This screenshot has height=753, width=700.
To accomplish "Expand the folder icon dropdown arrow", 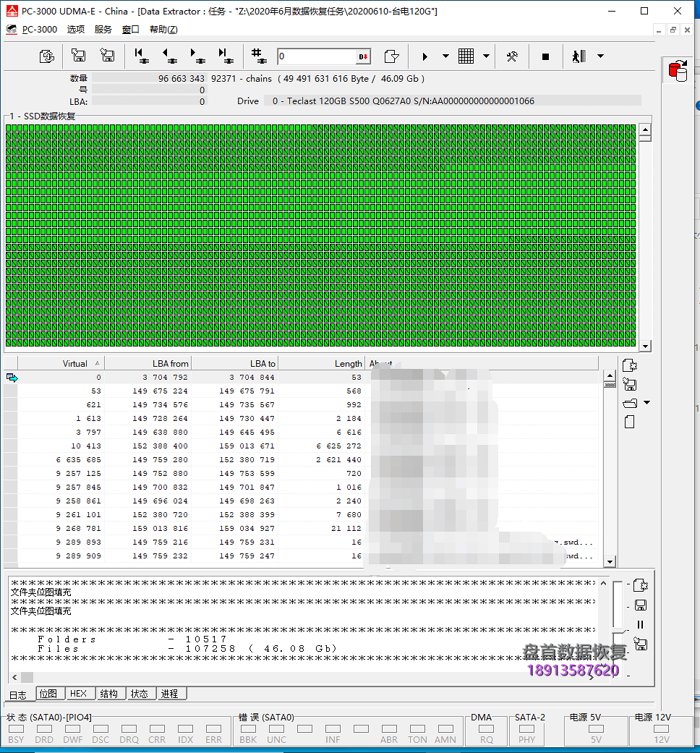I will pos(646,402).
